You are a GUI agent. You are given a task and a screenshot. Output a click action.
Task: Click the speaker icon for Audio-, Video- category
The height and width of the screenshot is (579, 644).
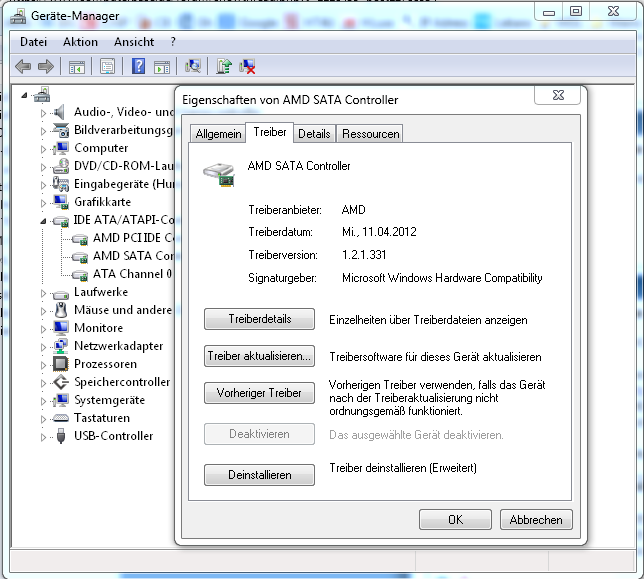[x=60, y=112]
